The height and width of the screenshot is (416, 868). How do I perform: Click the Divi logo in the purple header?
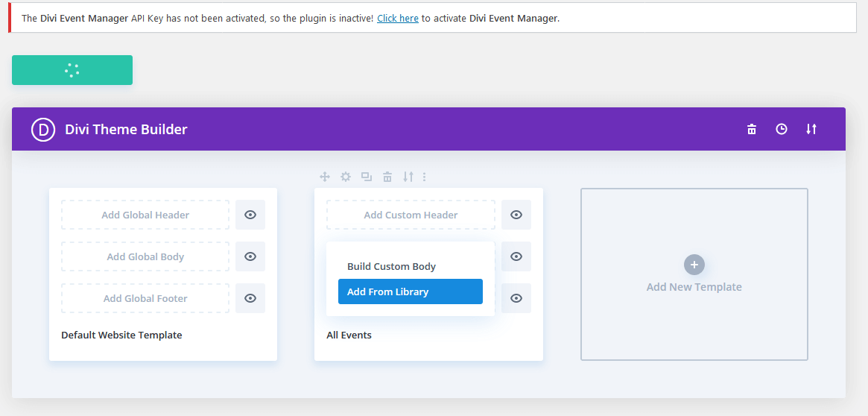click(43, 130)
